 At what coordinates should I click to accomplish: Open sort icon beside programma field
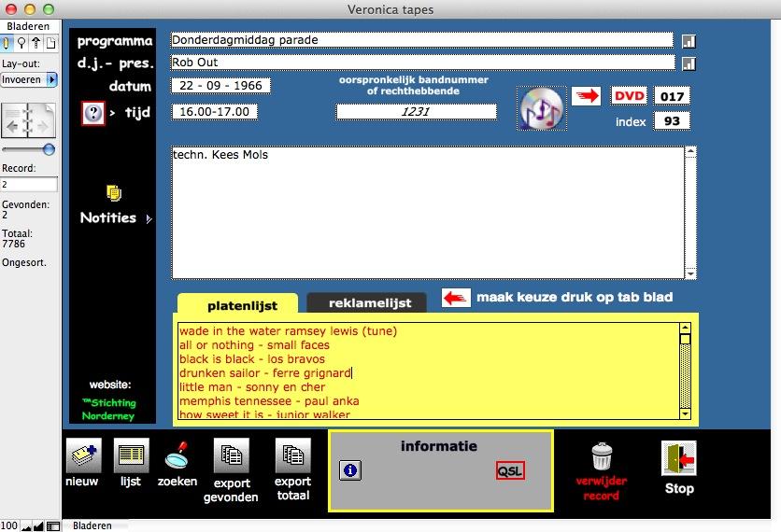point(689,41)
